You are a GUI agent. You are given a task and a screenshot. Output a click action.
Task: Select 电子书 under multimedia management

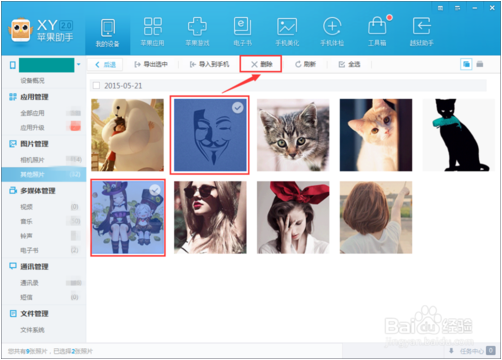29,250
